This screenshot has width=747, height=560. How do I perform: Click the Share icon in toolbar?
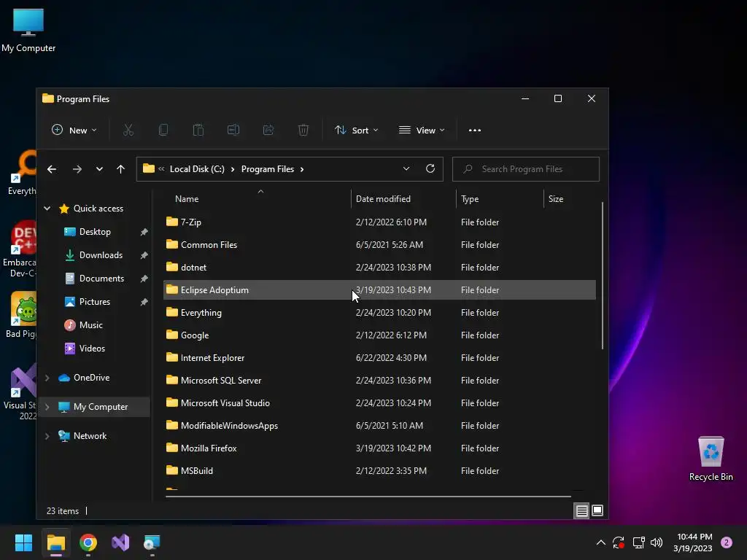point(268,130)
